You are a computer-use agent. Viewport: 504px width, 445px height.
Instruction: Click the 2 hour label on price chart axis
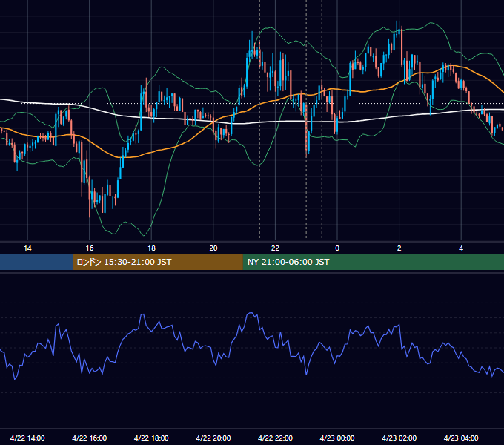click(x=399, y=248)
